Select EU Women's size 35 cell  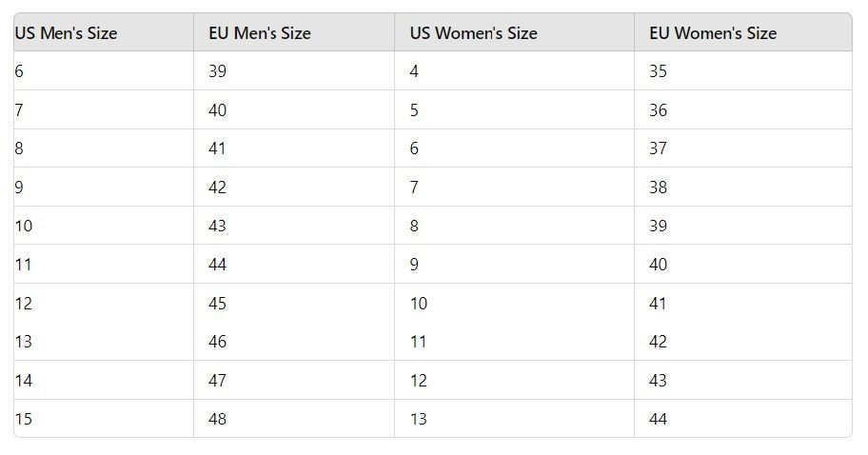[x=743, y=70]
